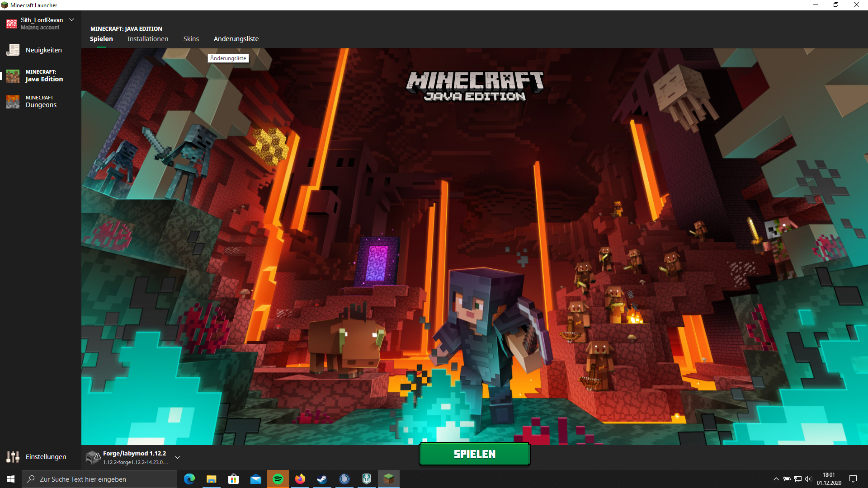
Task: Open Firefox from the taskbar
Action: 300,479
